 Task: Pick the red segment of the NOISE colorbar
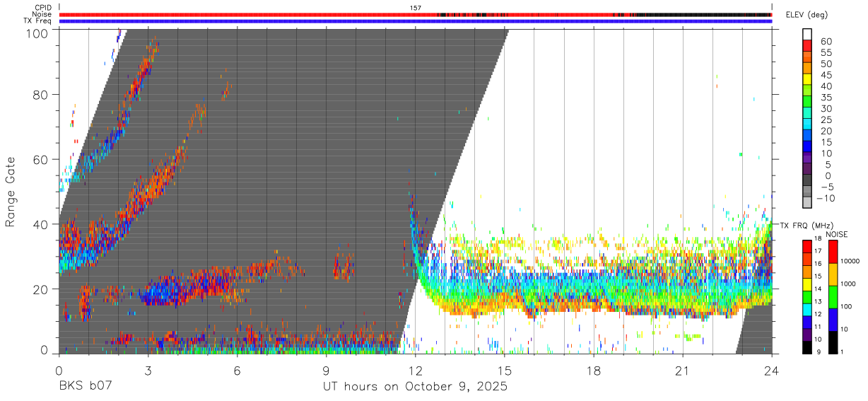click(833, 251)
